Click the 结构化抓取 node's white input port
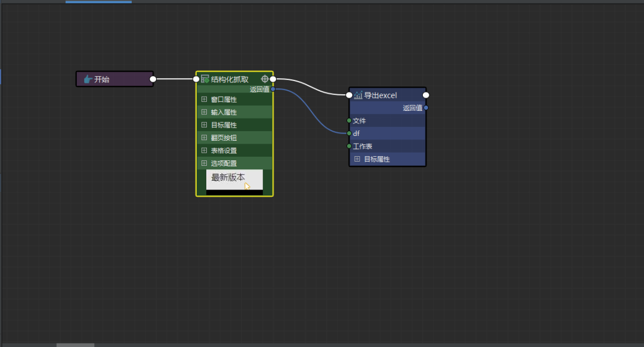Viewport: 644px width, 347px height. click(196, 79)
